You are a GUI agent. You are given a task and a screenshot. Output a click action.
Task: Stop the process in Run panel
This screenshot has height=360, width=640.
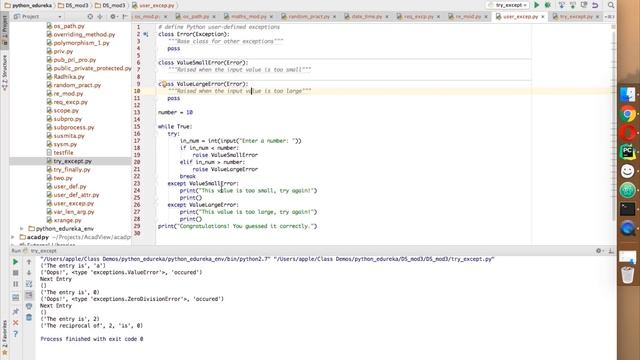pos(16,273)
